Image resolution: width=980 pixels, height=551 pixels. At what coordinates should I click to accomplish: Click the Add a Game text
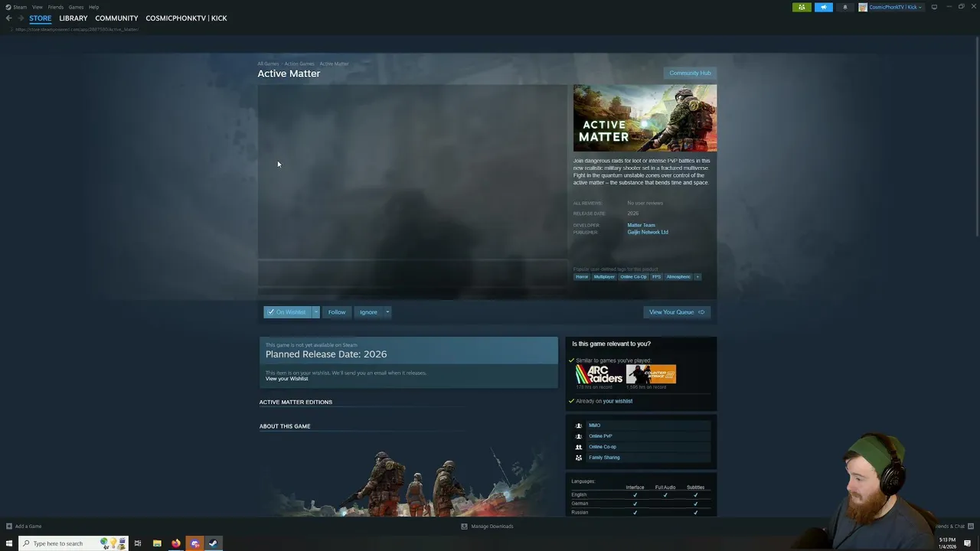28,527
